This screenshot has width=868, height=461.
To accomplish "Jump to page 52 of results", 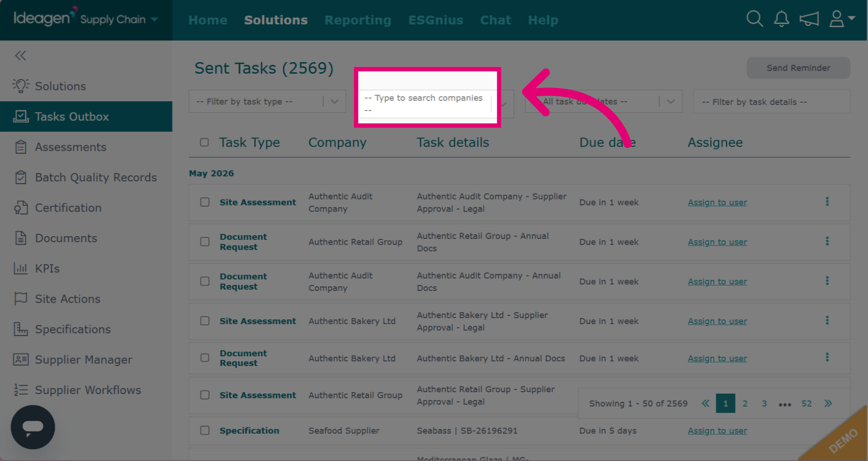I will pyautogui.click(x=807, y=404).
